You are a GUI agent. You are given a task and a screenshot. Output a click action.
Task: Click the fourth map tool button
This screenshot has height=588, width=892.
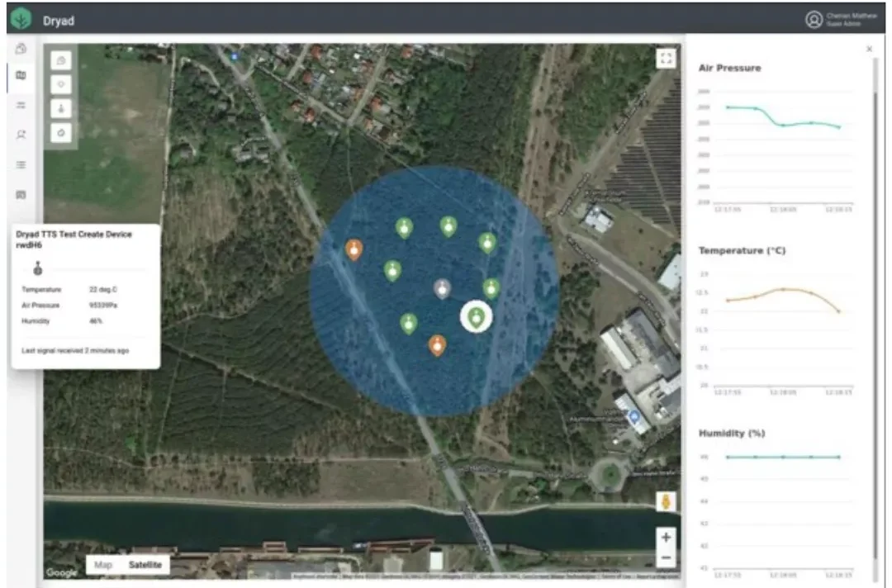(x=63, y=132)
